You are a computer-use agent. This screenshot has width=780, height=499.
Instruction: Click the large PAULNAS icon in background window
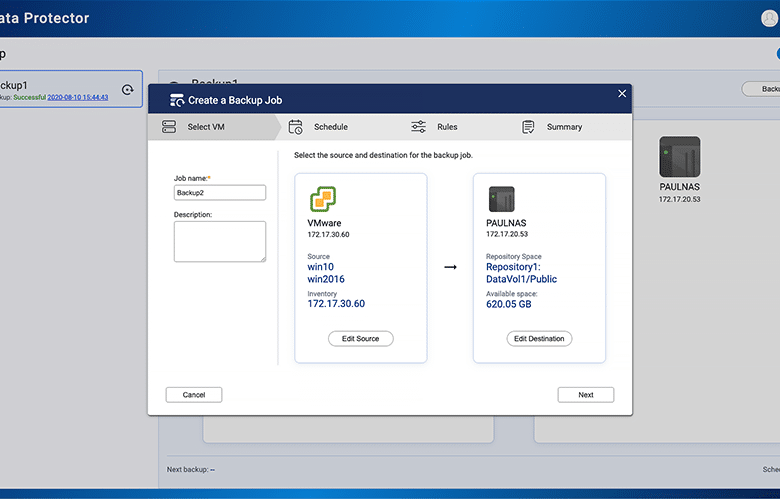point(680,157)
